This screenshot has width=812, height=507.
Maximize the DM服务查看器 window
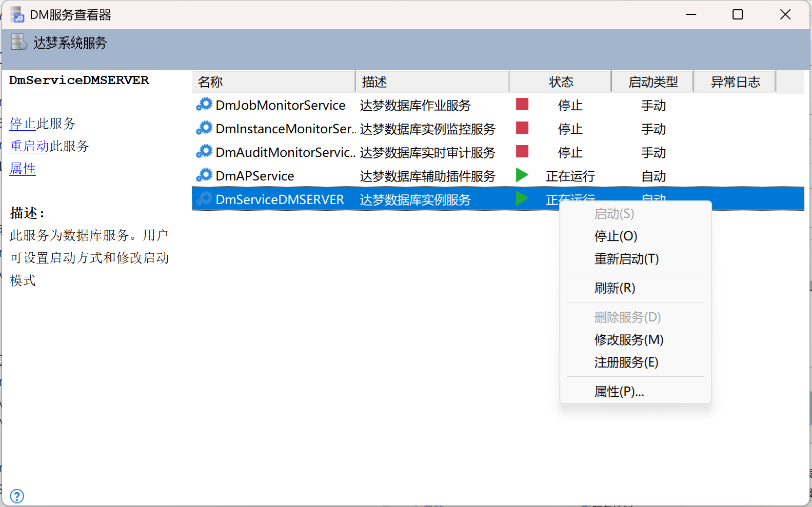[x=738, y=14]
